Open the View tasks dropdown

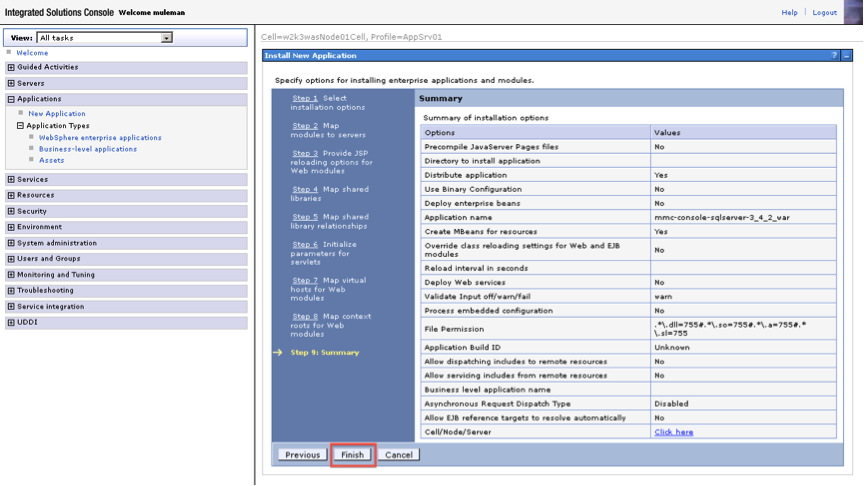coord(166,38)
